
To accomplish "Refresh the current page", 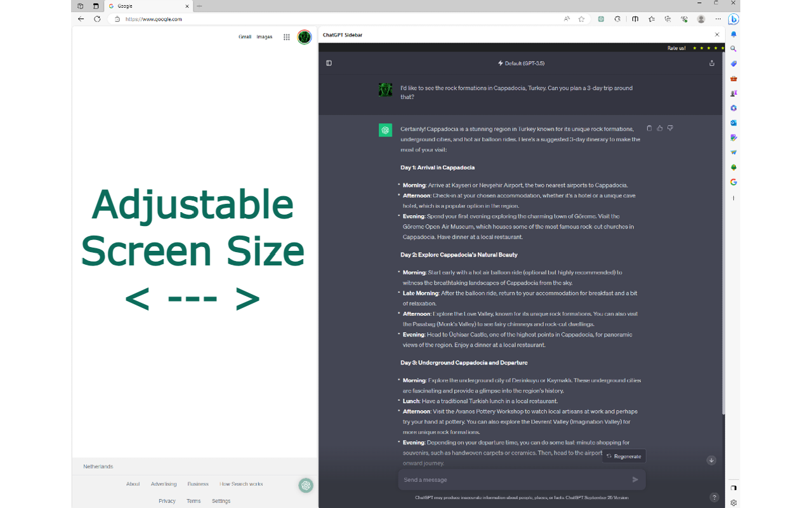I will click(x=97, y=19).
